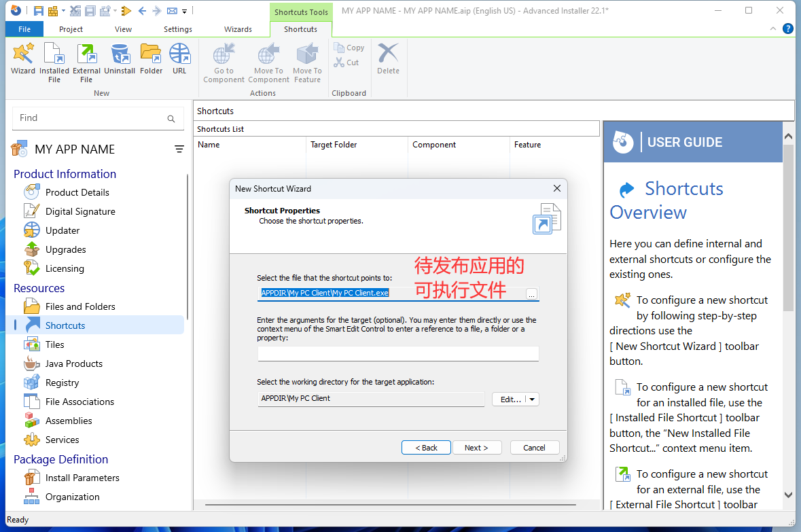Click the Edit... button

(x=510, y=400)
